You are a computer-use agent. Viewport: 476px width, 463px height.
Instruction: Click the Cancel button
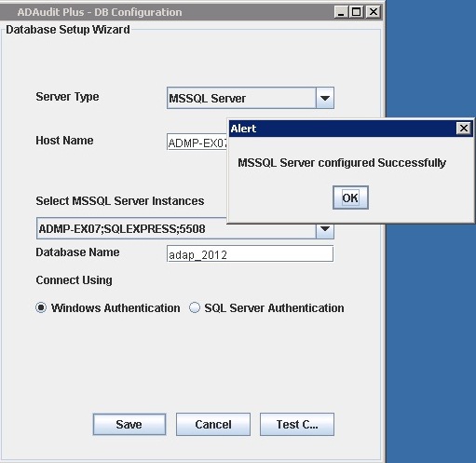coord(213,424)
